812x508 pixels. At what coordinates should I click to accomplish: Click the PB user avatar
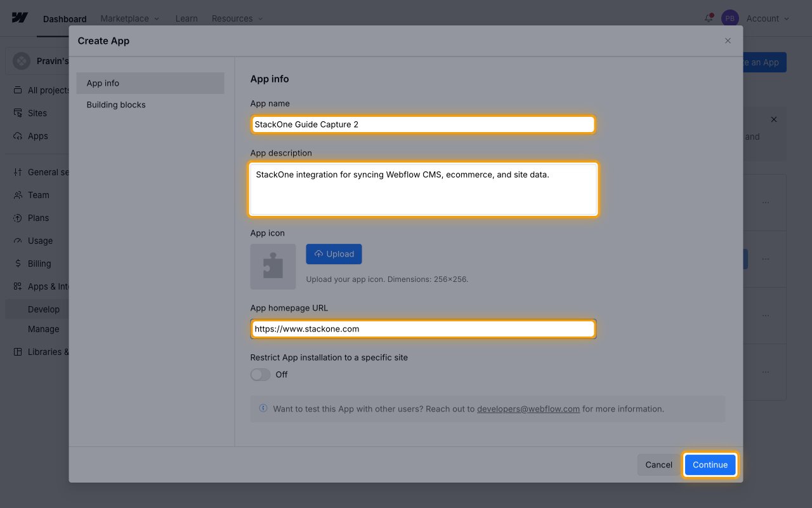(x=730, y=18)
